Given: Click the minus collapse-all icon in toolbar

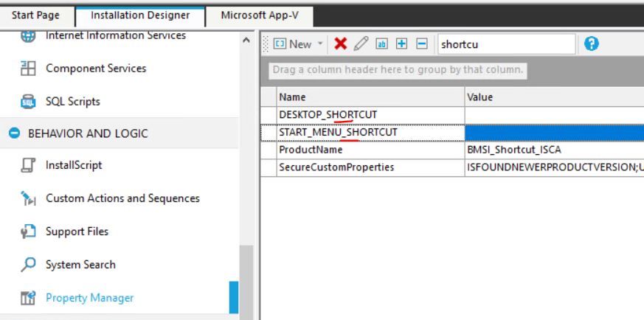Looking at the screenshot, I should 421,44.
